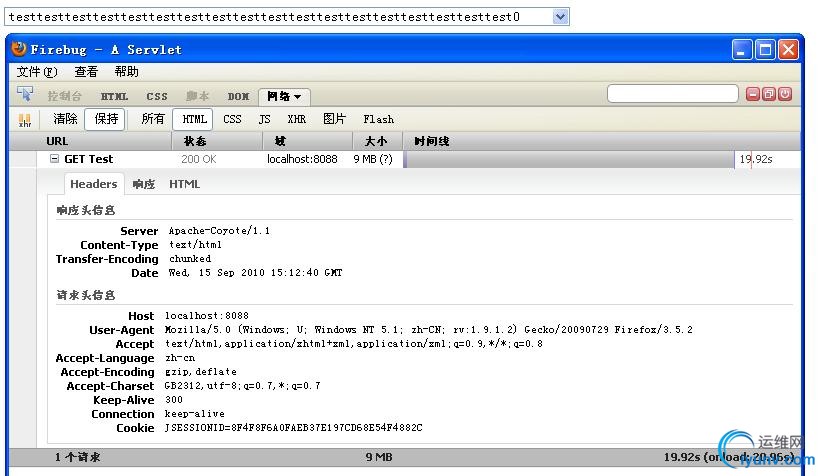This screenshot has width=821, height=476.
Task: Click the 大小 column header
Action: (378, 141)
